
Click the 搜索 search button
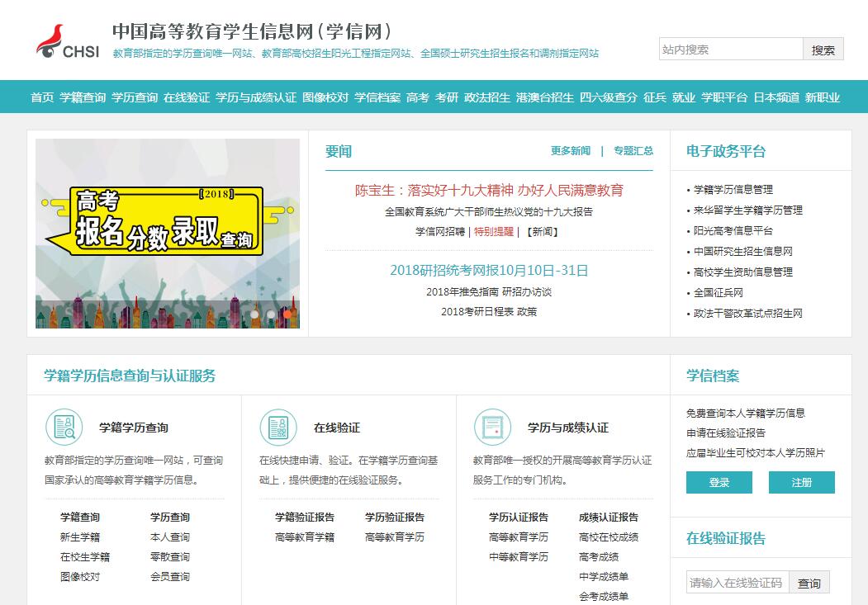pos(823,50)
